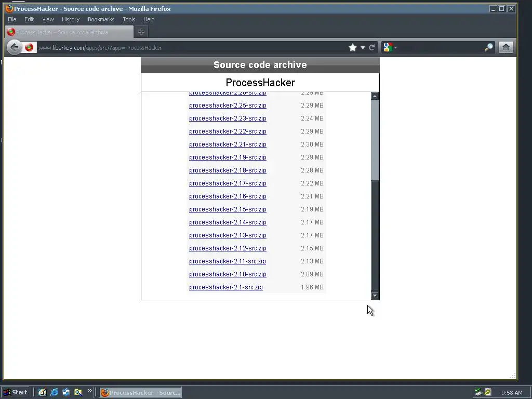532x399 pixels.
Task: Reload the page with the refresh icon
Action: (x=372, y=47)
